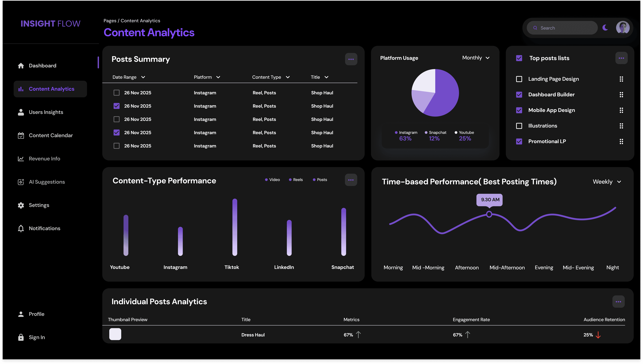
Task: Toggle dark mode moon icon
Action: [605, 28]
